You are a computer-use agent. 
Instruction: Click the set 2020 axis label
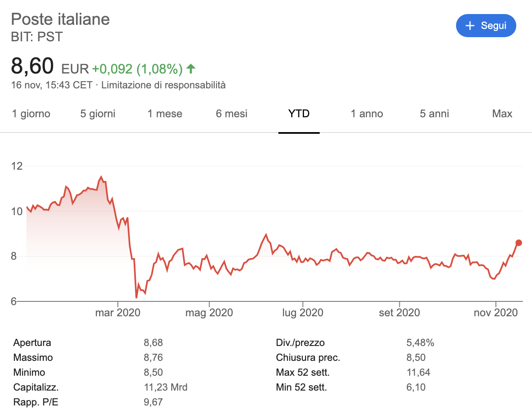point(399,313)
